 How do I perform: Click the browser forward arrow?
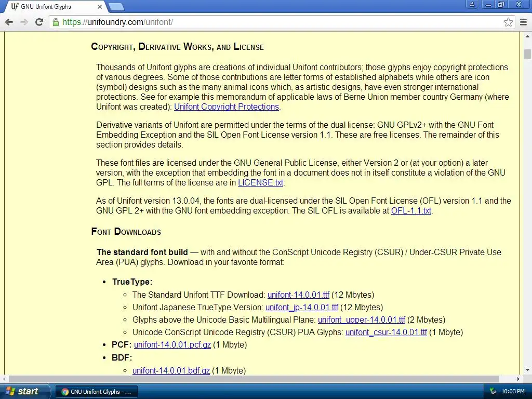pos(24,22)
